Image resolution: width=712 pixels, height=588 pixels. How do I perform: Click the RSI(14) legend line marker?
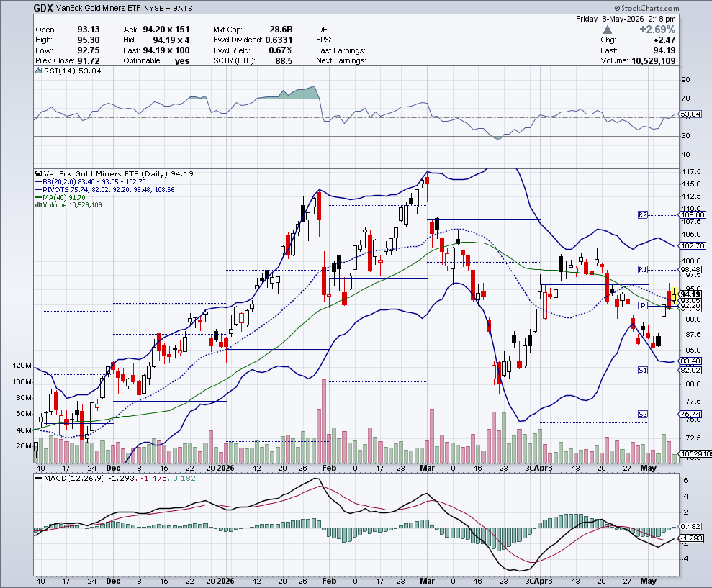(39, 71)
